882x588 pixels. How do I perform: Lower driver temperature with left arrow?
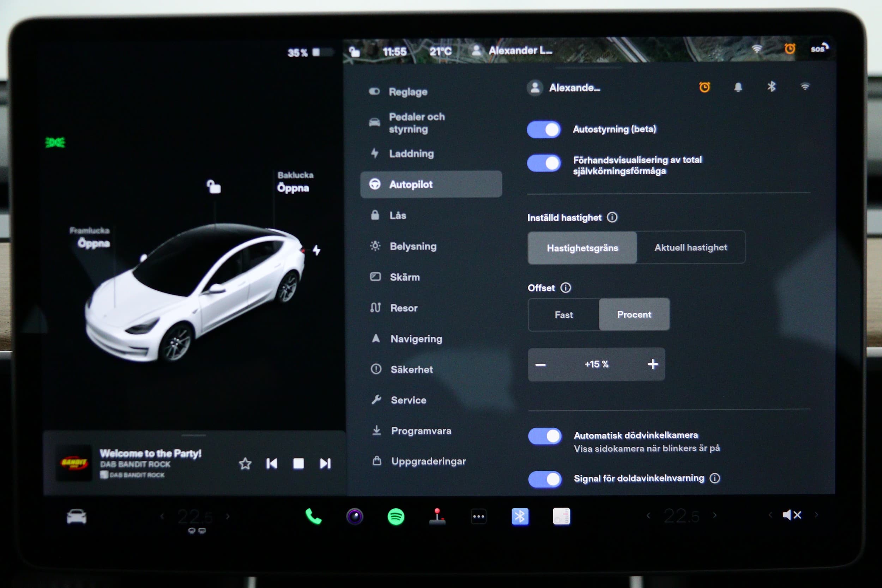[162, 516]
